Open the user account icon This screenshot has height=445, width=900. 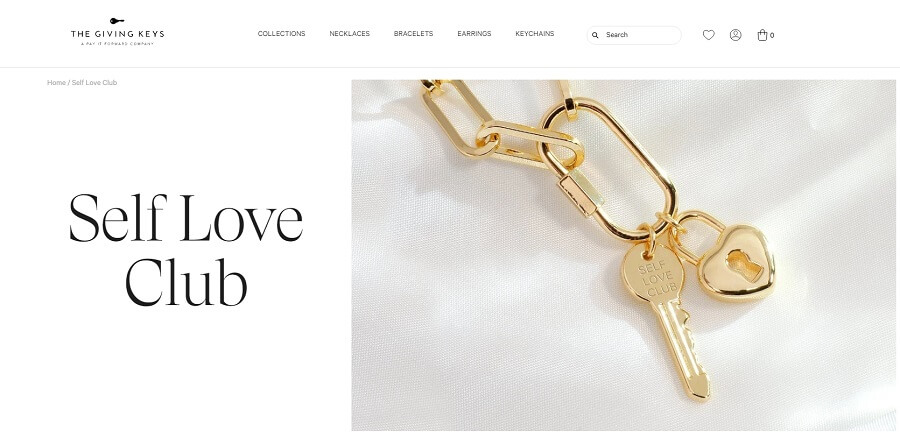tap(735, 35)
